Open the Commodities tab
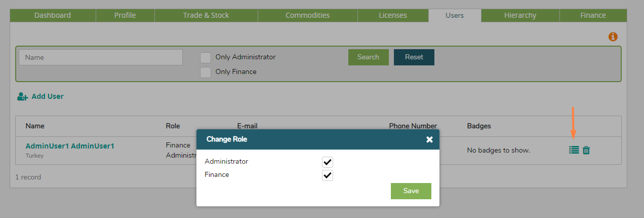 click(307, 15)
